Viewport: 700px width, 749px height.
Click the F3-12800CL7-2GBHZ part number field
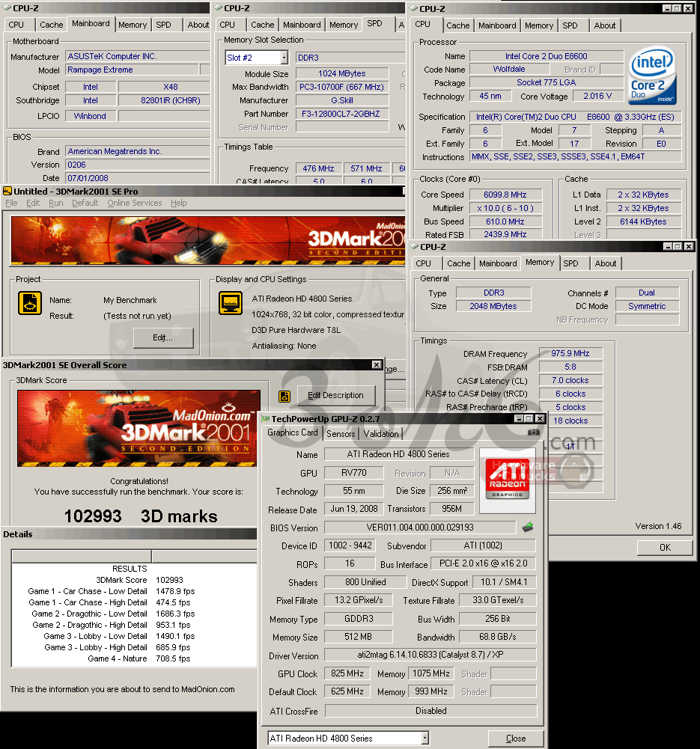[341, 114]
